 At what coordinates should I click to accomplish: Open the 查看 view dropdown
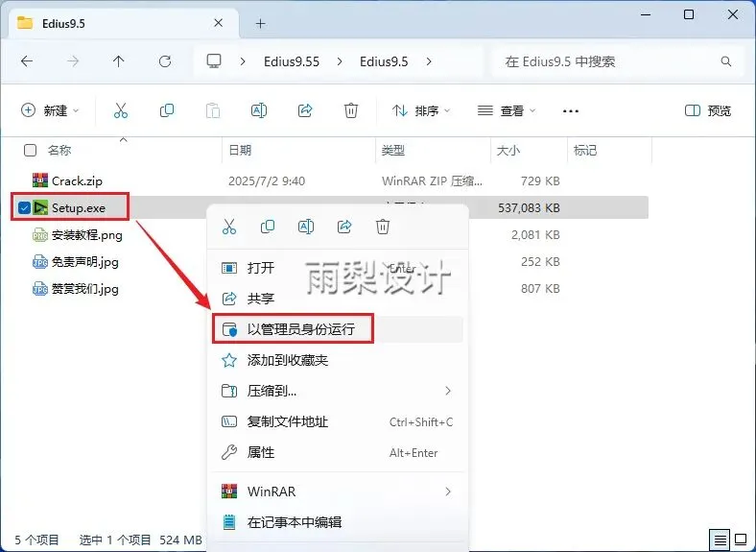[507, 110]
